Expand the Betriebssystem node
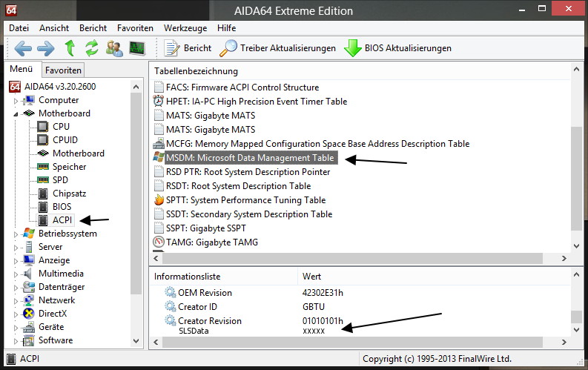Image resolution: width=588 pixels, height=370 pixels. (16, 234)
